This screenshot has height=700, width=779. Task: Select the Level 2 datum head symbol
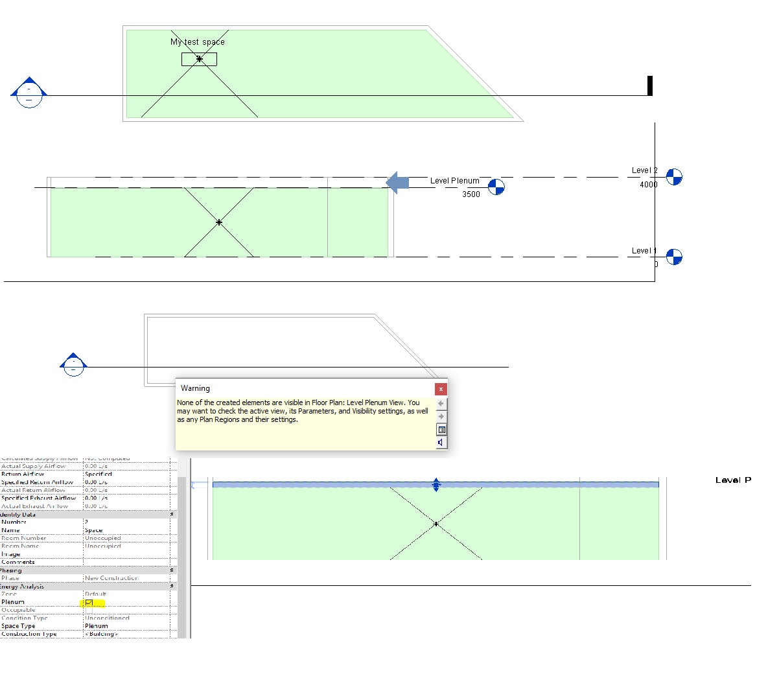(x=674, y=176)
